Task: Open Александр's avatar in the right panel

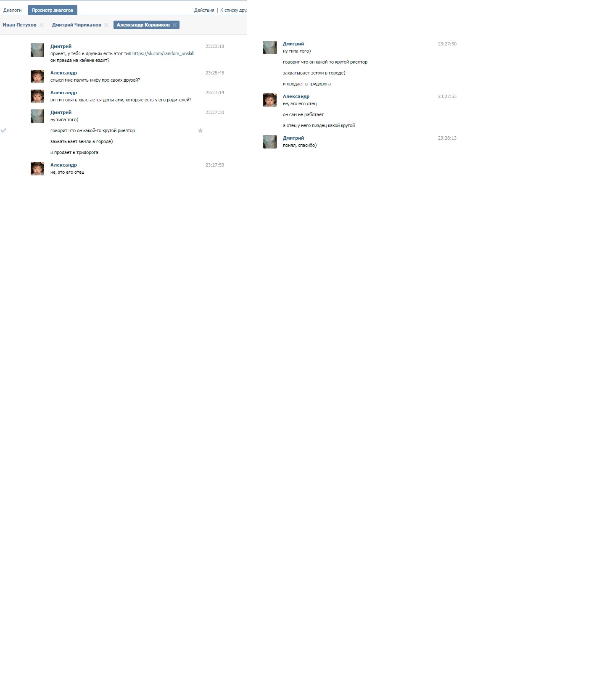Action: click(270, 100)
